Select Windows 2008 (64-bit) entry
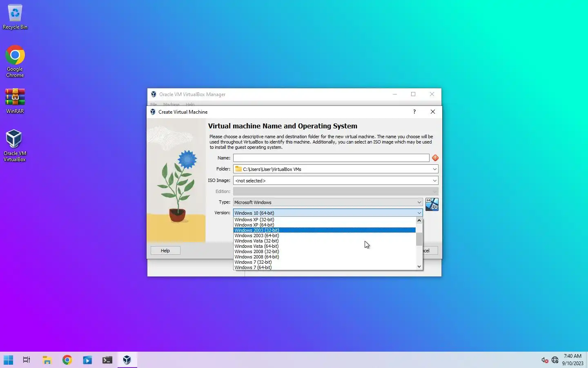Image resolution: width=588 pixels, height=368 pixels. [x=325, y=257]
